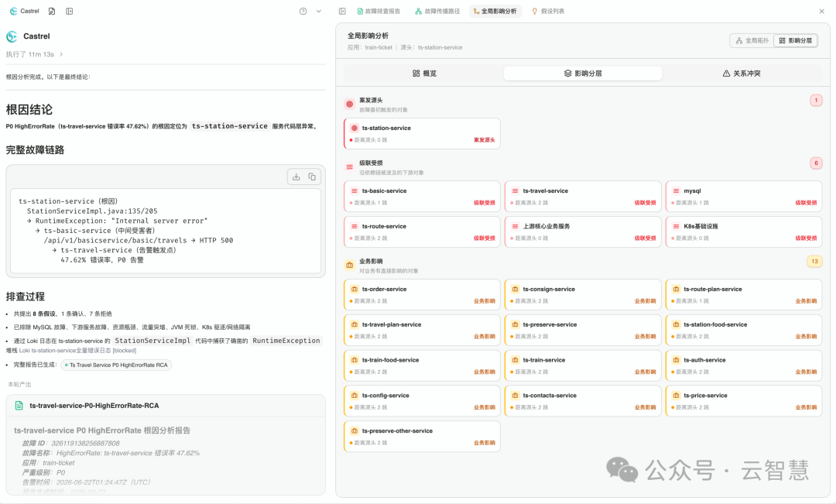Click the panel layout icon left of 故障排查报告 tab
The width and height of the screenshot is (836, 504).
342,11
